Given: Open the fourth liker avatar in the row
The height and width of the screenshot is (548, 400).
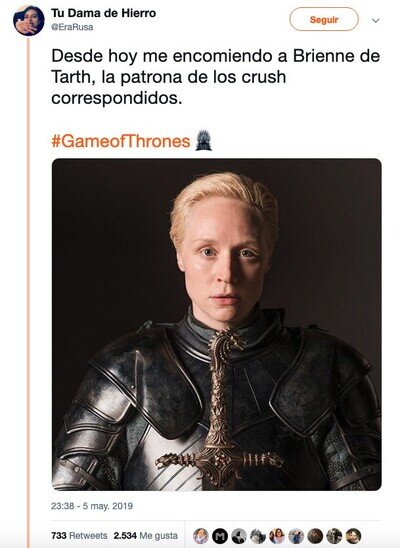Looking at the screenshot, I should coord(258,536).
